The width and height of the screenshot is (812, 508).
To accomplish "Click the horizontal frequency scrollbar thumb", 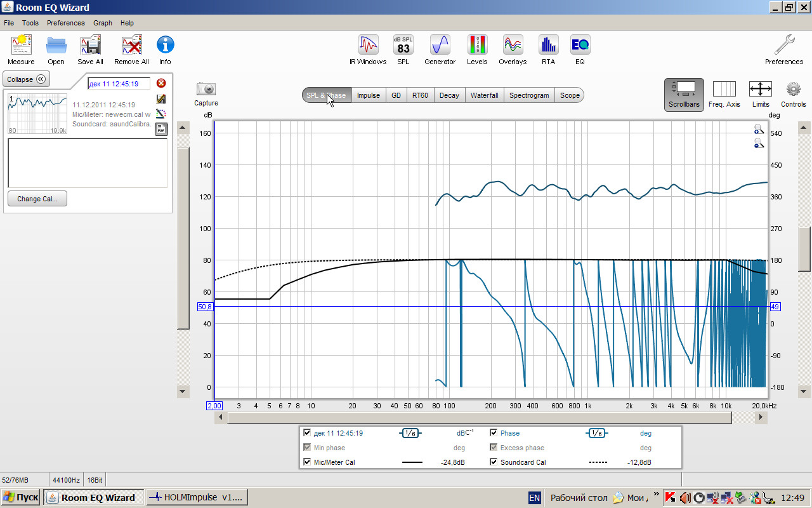I will coord(479,417).
